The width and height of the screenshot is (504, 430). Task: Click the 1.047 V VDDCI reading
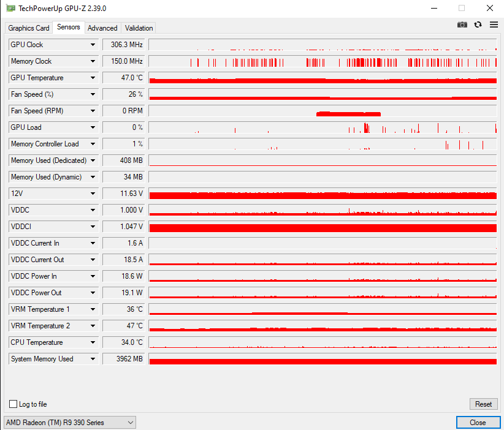tap(124, 227)
